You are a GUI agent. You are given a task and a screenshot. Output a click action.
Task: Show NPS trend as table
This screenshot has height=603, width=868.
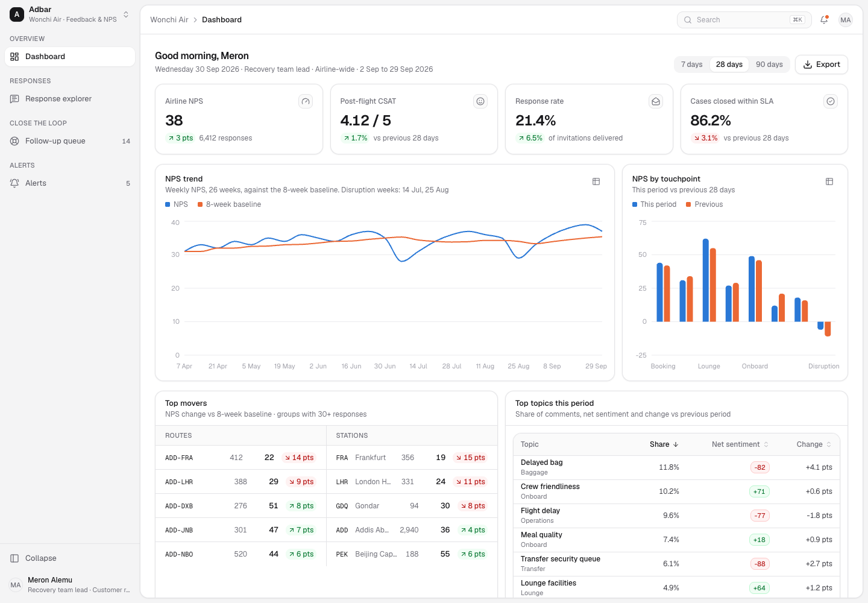[596, 182]
